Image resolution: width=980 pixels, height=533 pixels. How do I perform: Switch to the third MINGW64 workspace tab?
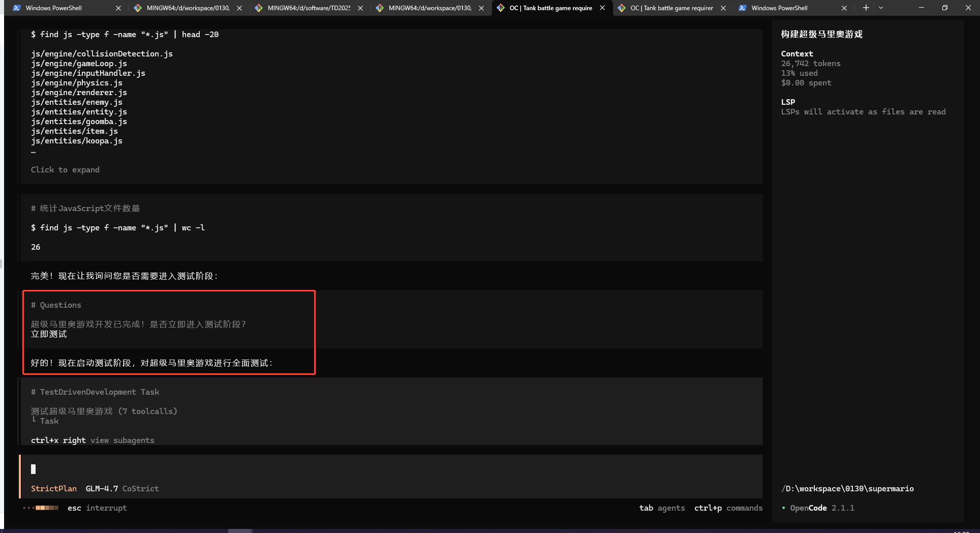pyautogui.click(x=430, y=8)
